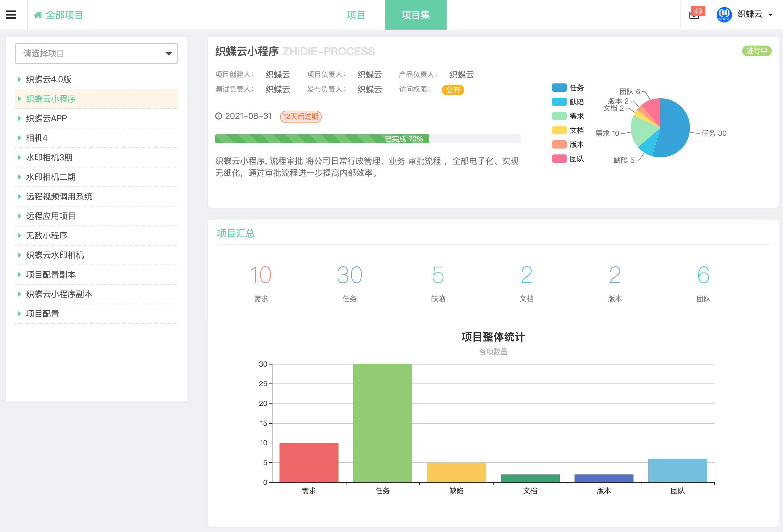Toggle 团队 series in pie legend
783x532 pixels.
tap(568, 159)
